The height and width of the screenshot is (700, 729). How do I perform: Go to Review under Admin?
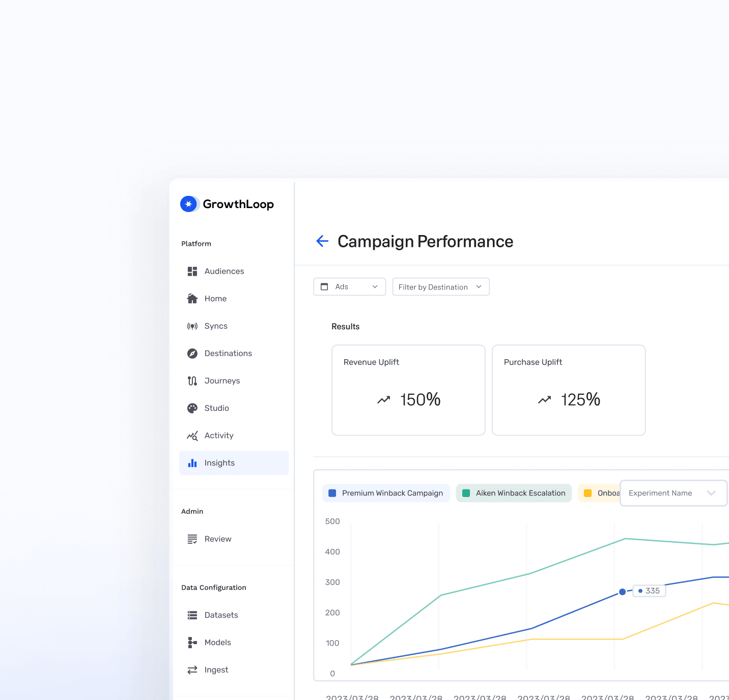coord(217,539)
